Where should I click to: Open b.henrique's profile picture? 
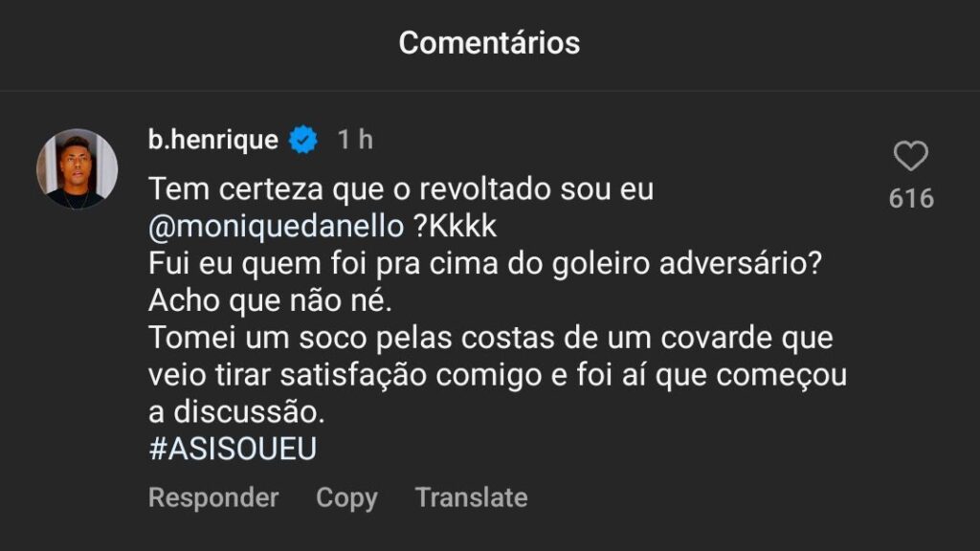coord(77,168)
